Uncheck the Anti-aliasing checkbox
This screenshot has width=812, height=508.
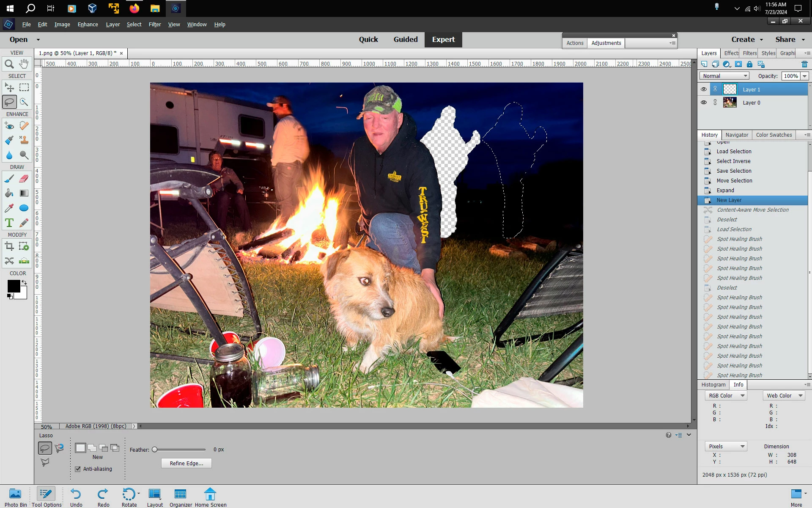pyautogui.click(x=78, y=469)
